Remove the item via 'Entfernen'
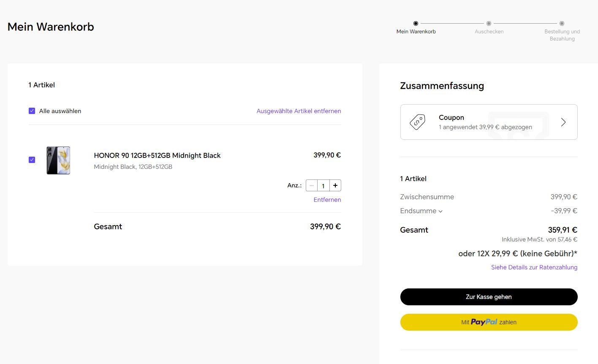The height and width of the screenshot is (364, 598). pos(327,200)
